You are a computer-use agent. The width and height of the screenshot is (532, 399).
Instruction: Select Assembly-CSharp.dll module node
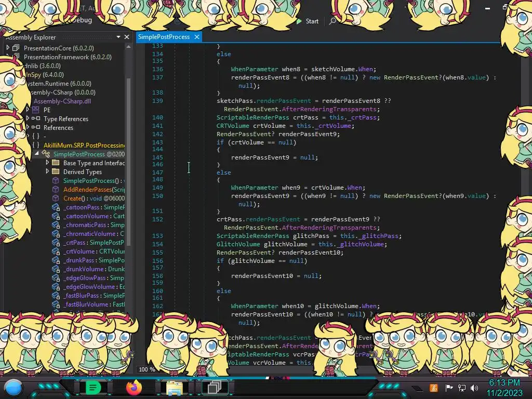(x=62, y=101)
